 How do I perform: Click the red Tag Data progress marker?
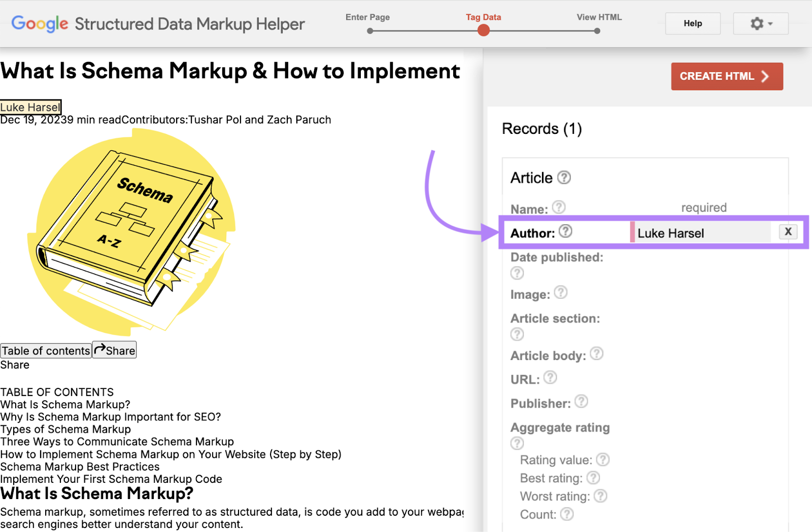click(x=484, y=30)
